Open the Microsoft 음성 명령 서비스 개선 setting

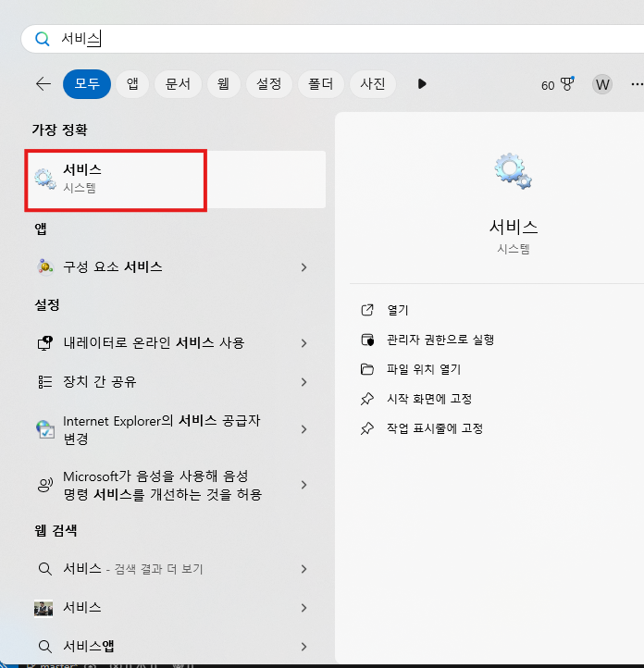(172, 485)
